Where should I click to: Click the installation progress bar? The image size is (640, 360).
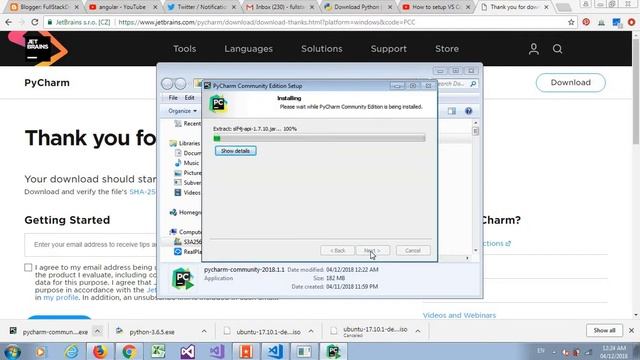319,139
